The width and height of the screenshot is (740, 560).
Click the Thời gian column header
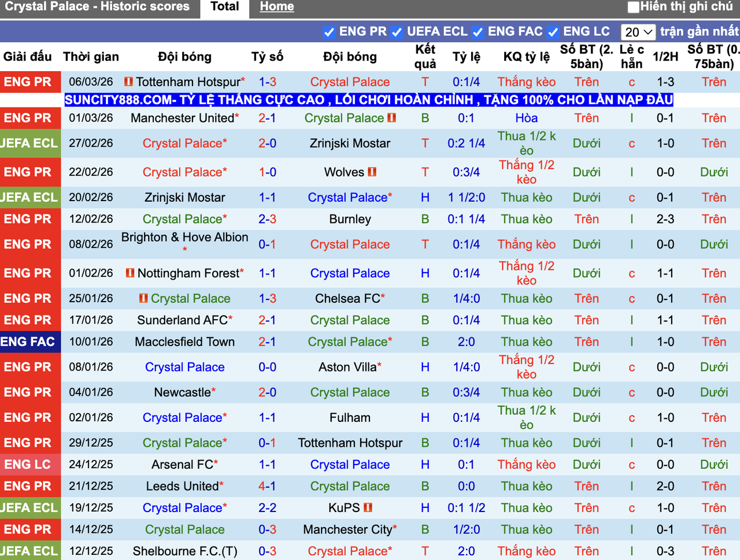[91, 57]
